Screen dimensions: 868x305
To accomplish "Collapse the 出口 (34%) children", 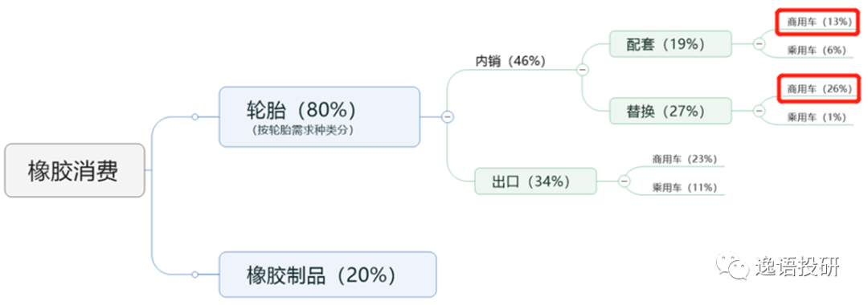I will [x=624, y=181].
